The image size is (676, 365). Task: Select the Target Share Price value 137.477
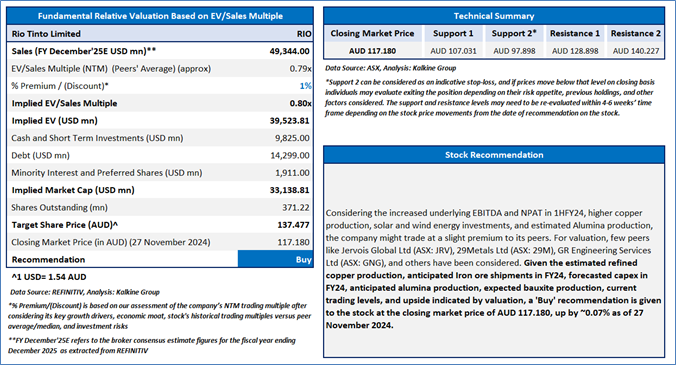(x=293, y=225)
